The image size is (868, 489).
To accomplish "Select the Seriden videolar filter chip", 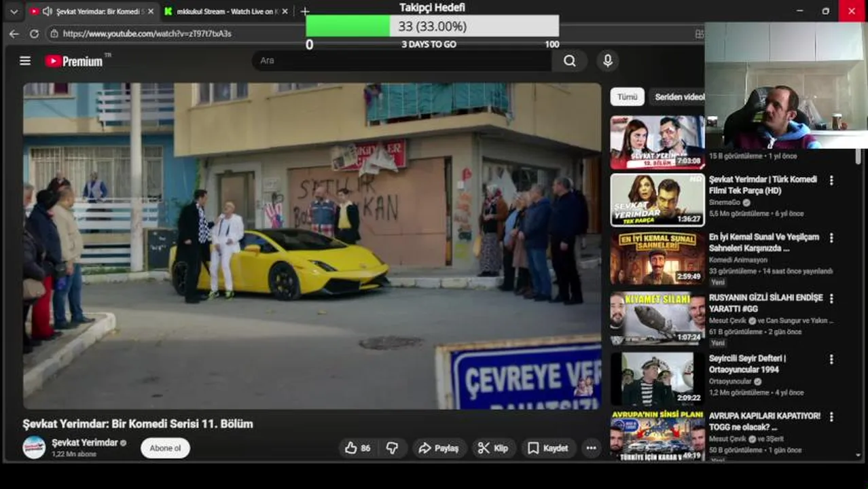I will [x=678, y=97].
